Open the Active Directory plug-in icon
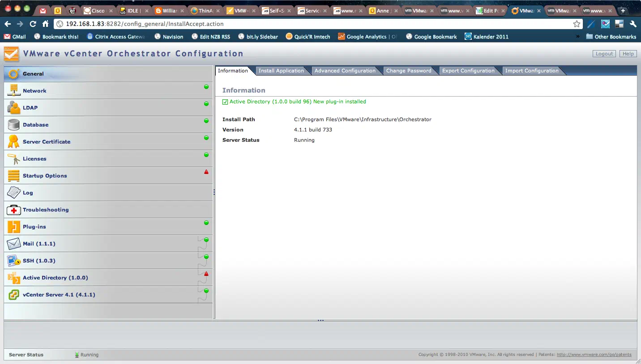 coord(13,278)
